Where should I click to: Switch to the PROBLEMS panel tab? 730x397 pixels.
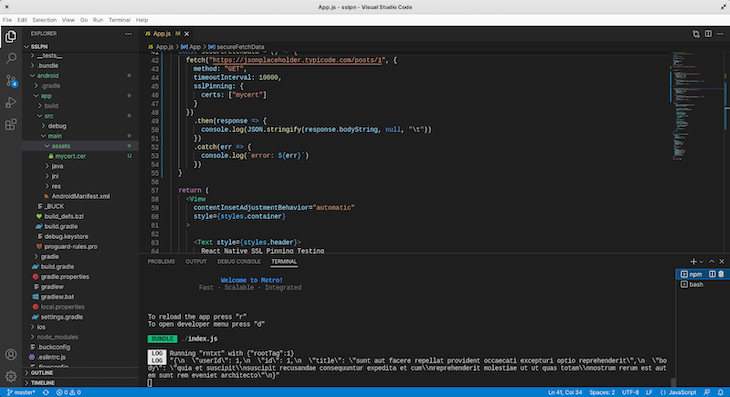coord(161,262)
